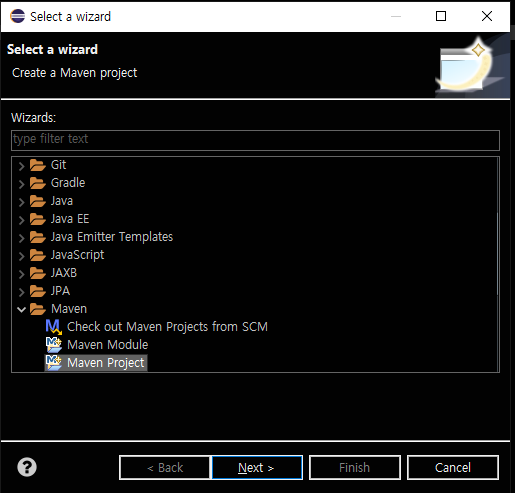Image resolution: width=515 pixels, height=493 pixels.
Task: Select the JPA tree label
Action: (x=60, y=291)
